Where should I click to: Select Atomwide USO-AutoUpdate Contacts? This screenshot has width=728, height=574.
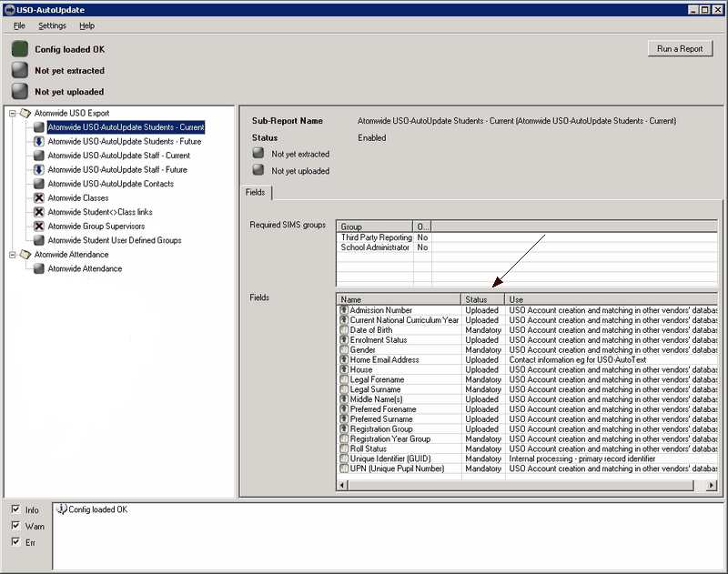[x=110, y=184]
